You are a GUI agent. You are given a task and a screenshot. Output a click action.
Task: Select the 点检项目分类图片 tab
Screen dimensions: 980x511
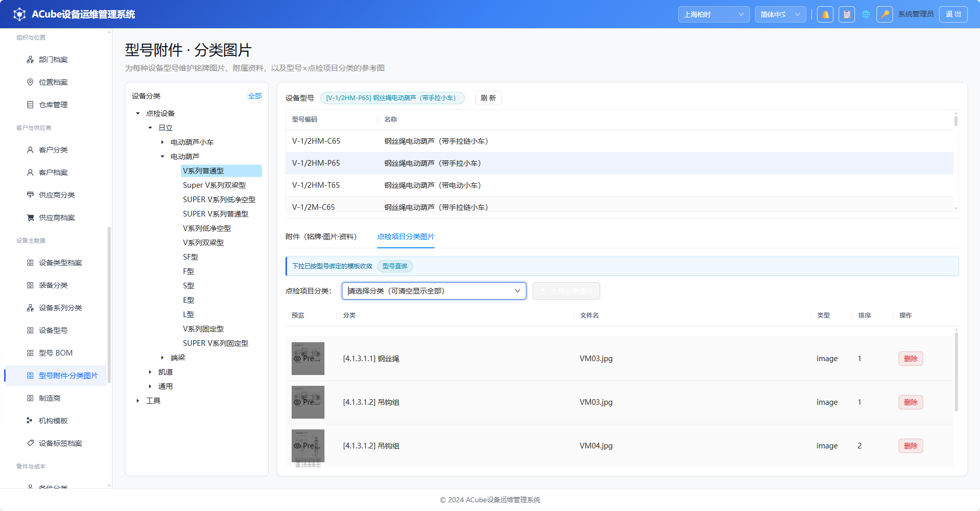pos(406,237)
